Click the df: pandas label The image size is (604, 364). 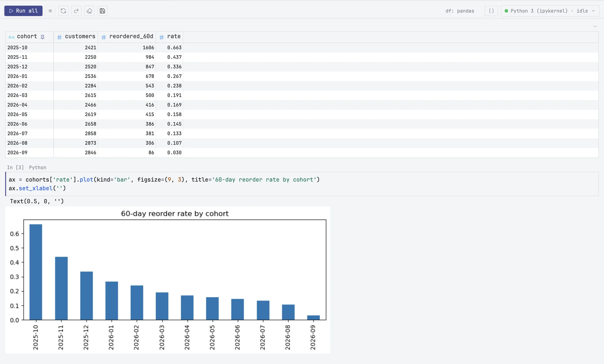point(460,11)
